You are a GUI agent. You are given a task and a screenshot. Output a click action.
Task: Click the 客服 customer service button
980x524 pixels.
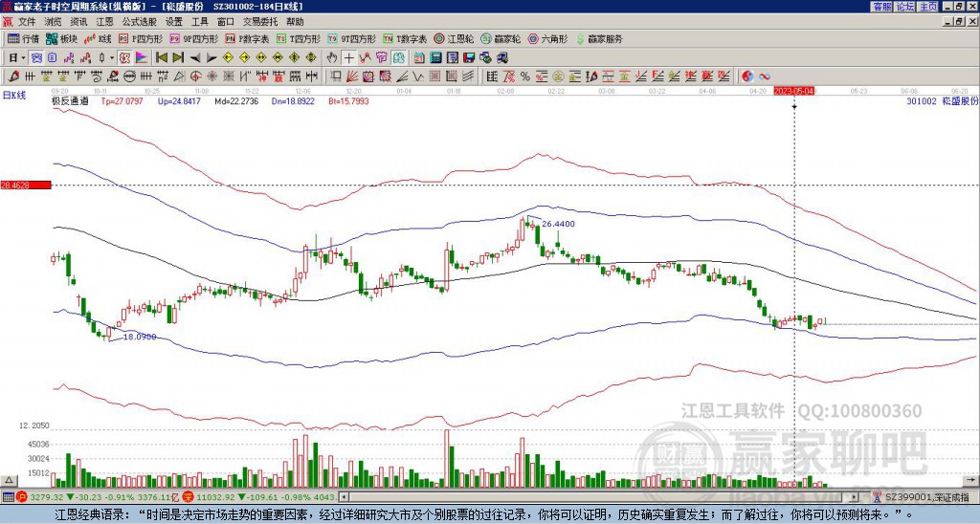[x=882, y=6]
